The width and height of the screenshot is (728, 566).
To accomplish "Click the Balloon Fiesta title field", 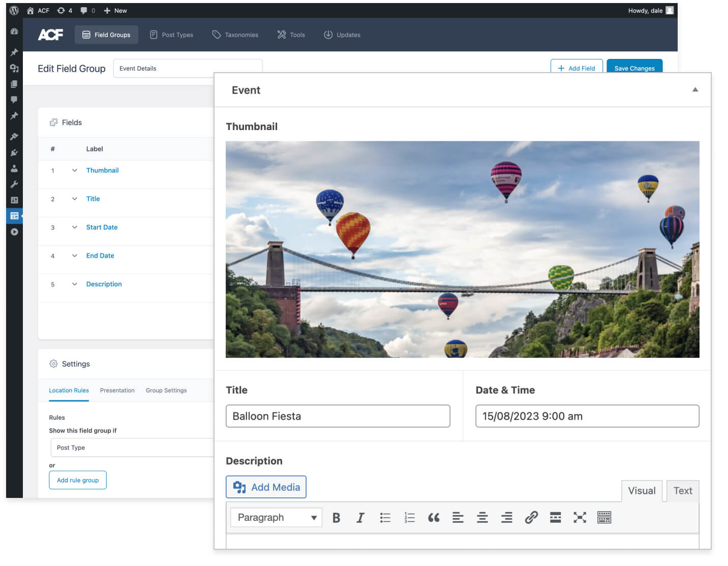I will pyautogui.click(x=338, y=416).
